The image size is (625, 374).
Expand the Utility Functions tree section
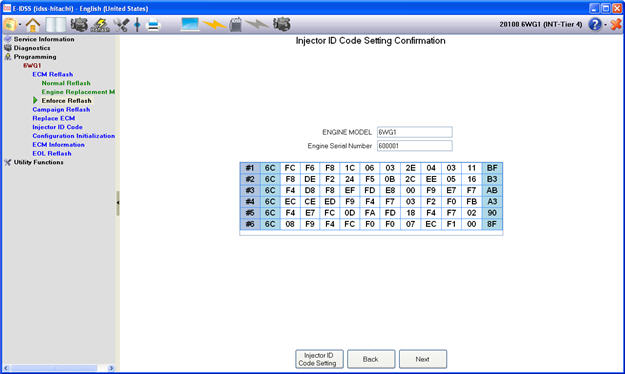point(38,162)
